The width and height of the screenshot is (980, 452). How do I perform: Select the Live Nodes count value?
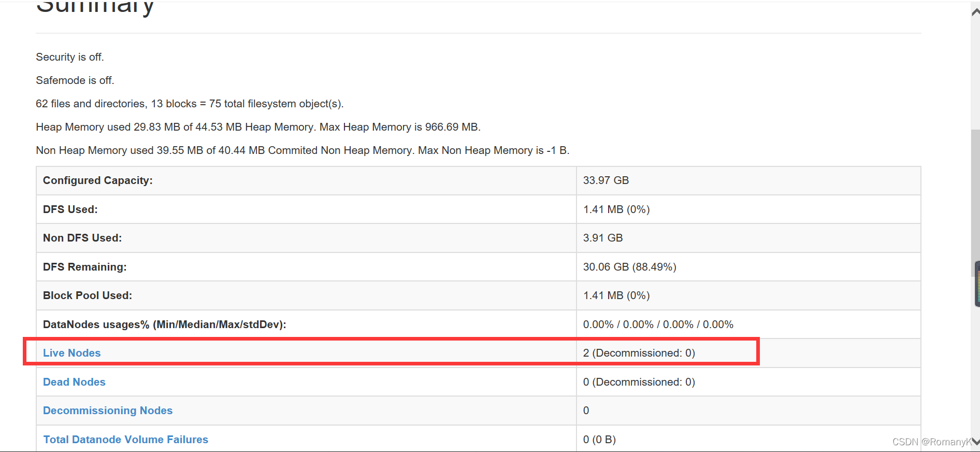[639, 353]
